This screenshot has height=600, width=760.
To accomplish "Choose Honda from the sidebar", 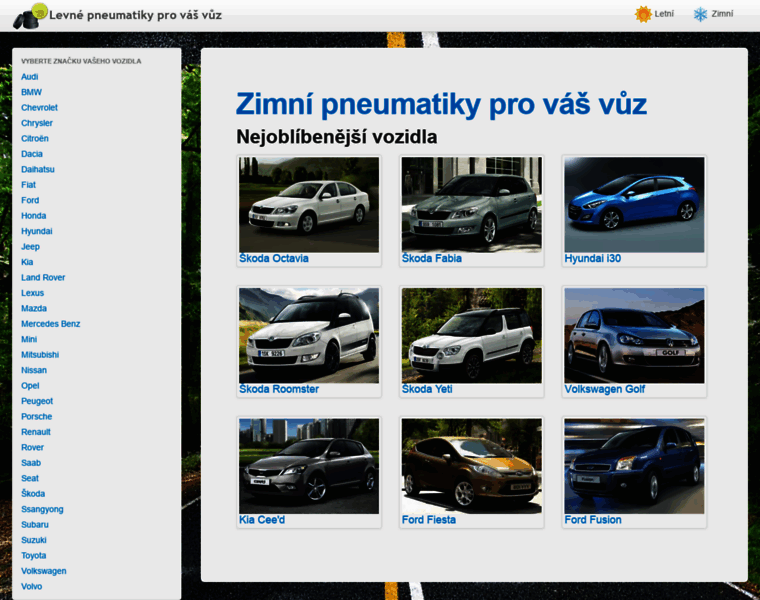I will [34, 216].
